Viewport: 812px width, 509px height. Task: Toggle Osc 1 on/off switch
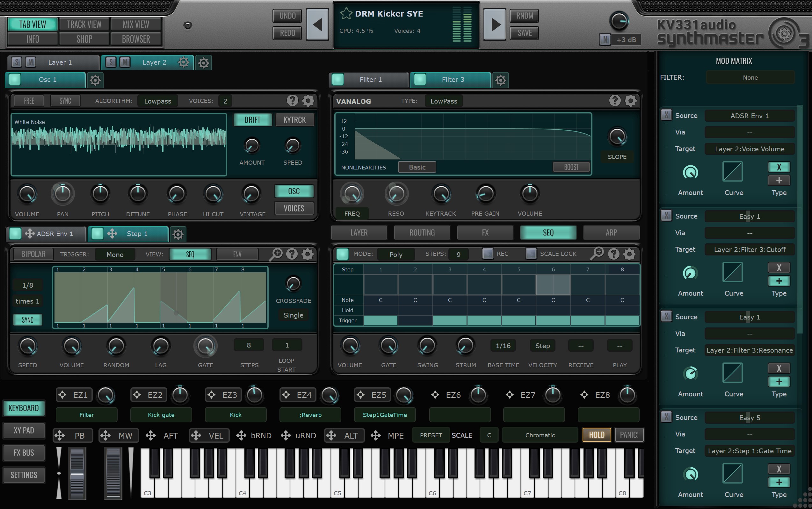click(x=14, y=79)
